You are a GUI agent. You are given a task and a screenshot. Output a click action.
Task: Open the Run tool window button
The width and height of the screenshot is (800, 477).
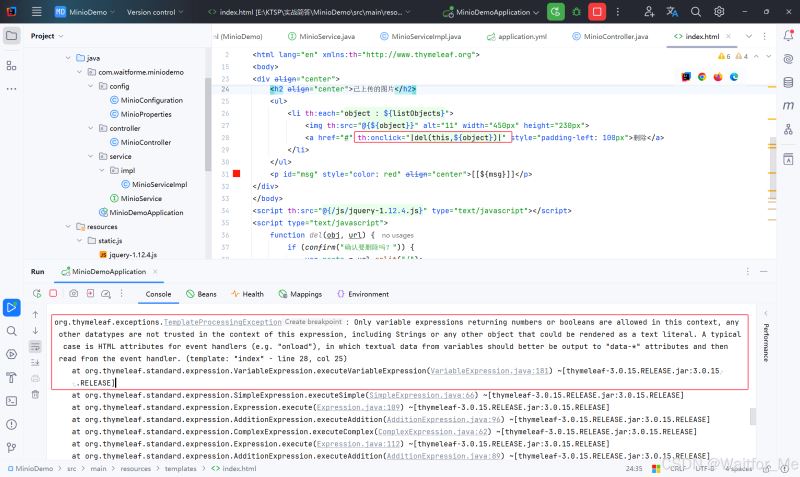point(11,308)
